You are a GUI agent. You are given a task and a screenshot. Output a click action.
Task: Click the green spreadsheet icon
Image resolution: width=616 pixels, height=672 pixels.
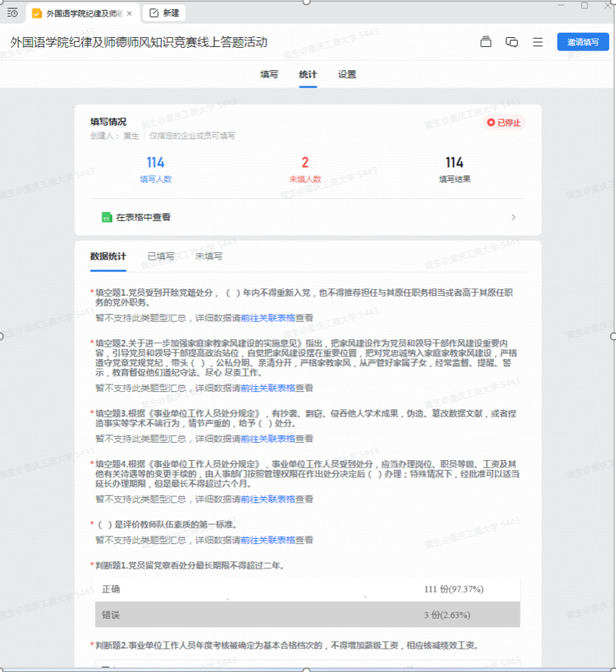tap(107, 217)
